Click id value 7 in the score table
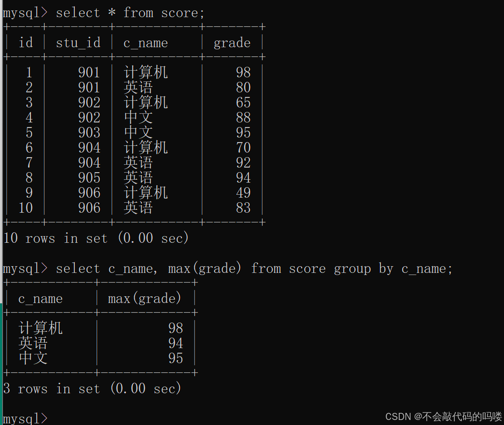Image resolution: width=504 pixels, height=425 pixels. click(x=29, y=163)
